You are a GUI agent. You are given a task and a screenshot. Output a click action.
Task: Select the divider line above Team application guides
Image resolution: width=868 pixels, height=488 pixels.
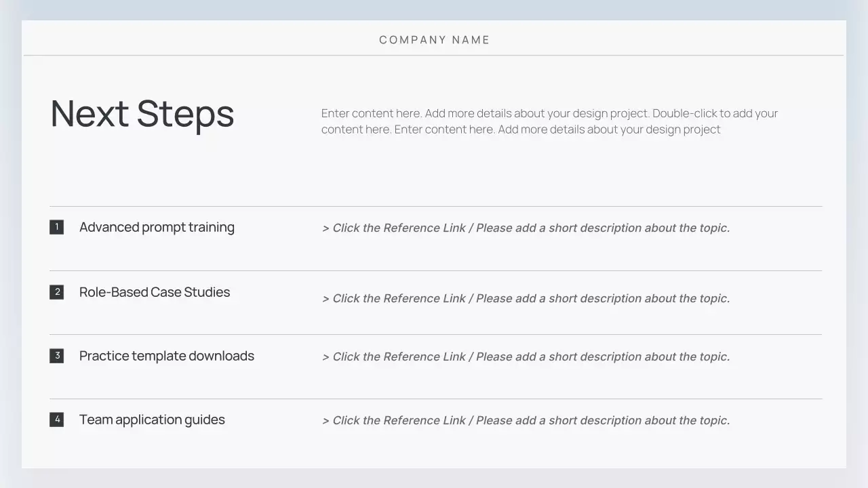tap(435, 399)
